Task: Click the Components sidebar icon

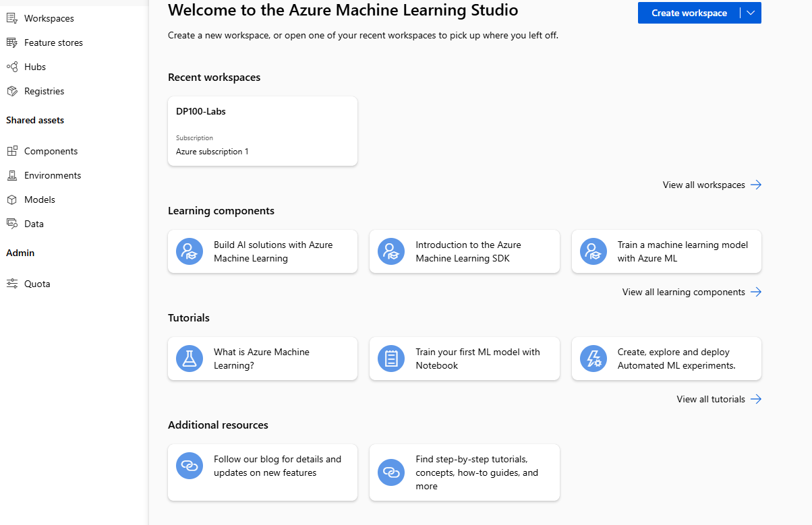Action: point(11,151)
